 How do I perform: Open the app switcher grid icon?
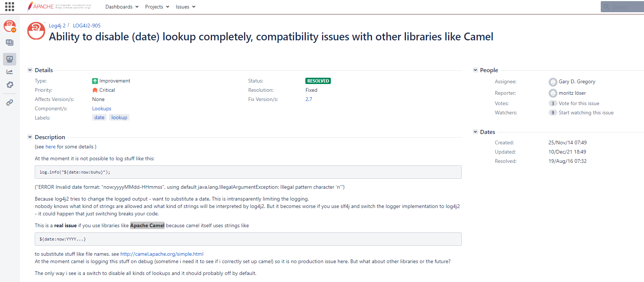[10, 7]
